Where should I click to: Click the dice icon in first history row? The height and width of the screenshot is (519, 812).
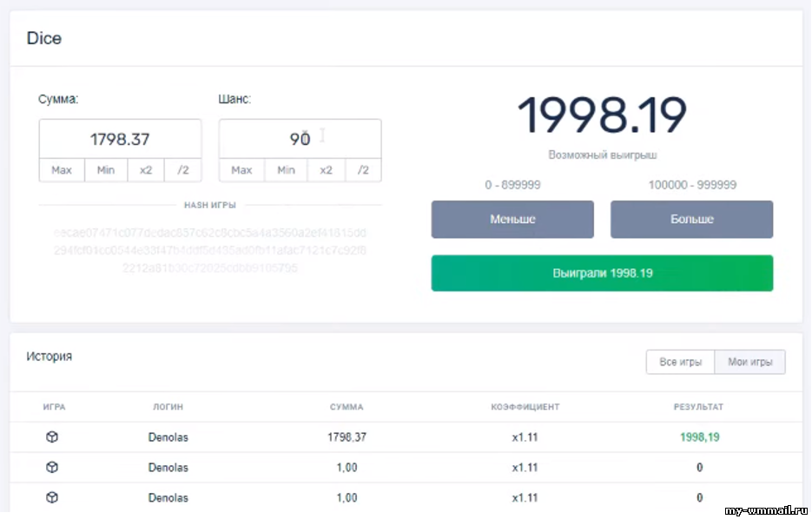(52, 437)
